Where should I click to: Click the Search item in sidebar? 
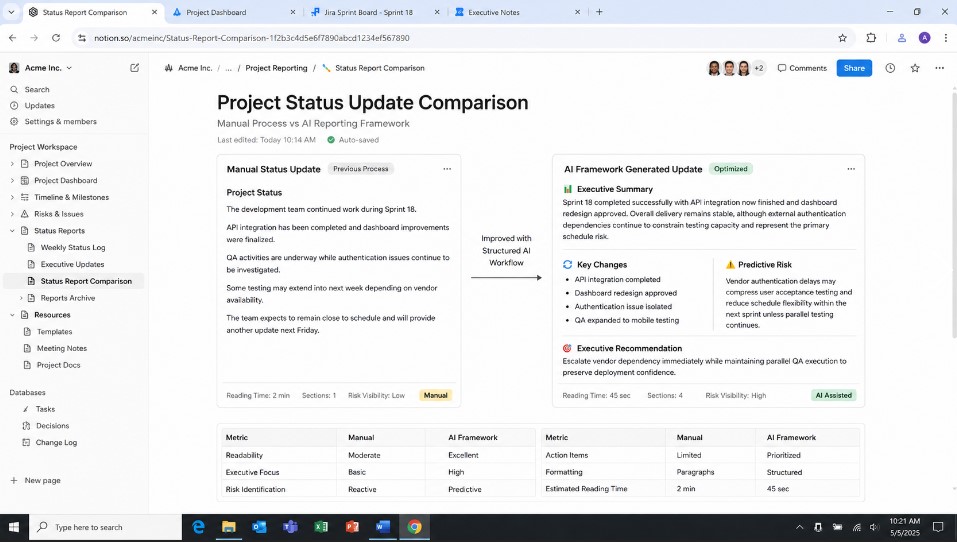[37, 89]
